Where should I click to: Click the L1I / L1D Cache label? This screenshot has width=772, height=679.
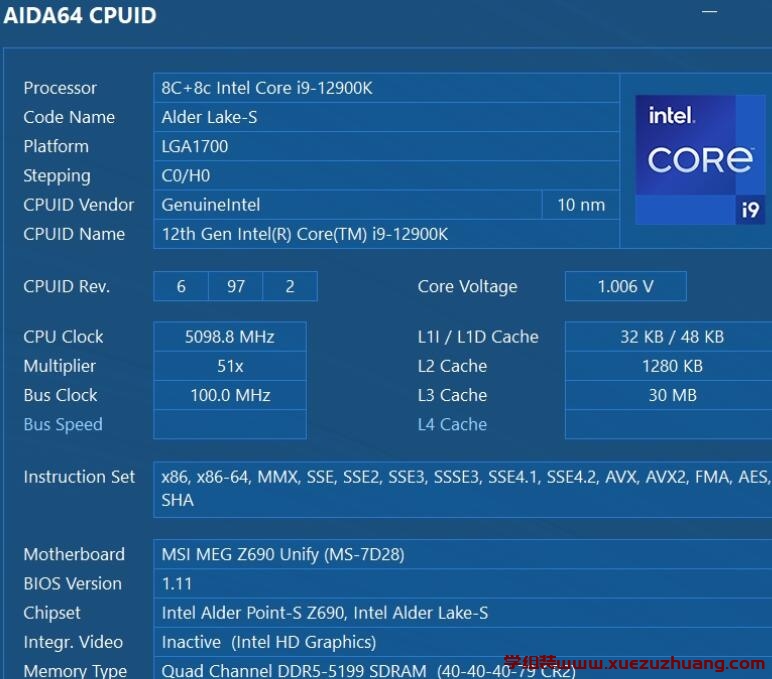click(x=478, y=337)
